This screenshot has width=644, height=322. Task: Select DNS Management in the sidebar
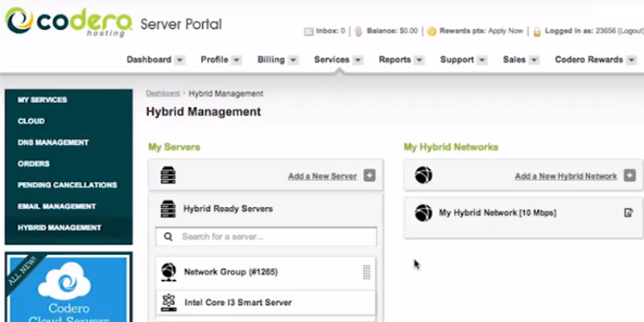pos(53,142)
